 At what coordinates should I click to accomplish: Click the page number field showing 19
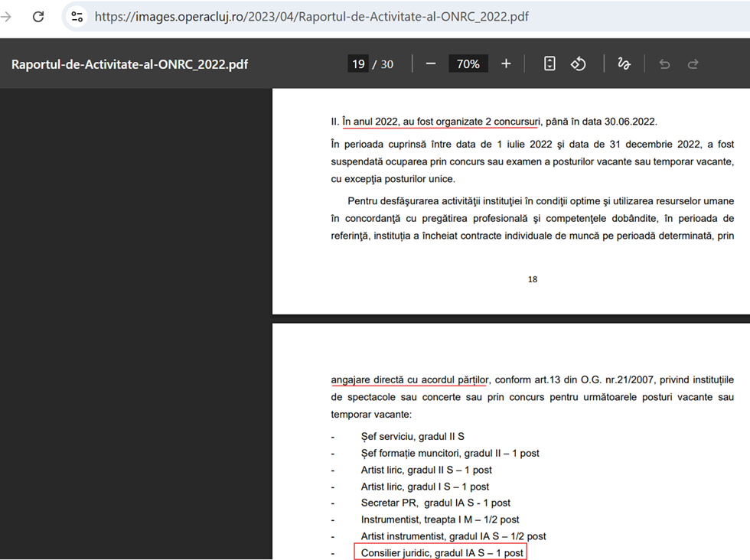[358, 64]
